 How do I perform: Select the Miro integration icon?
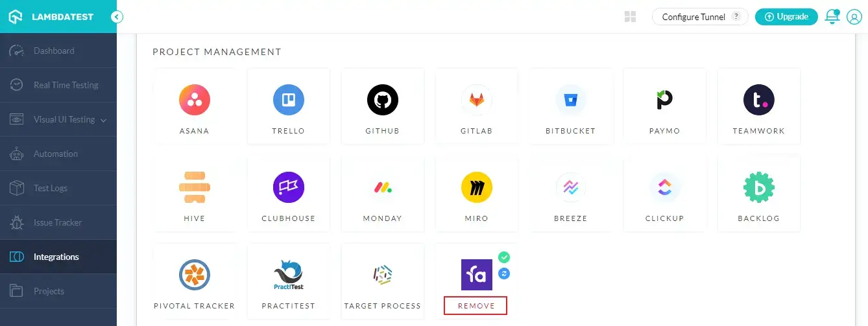pos(477,187)
